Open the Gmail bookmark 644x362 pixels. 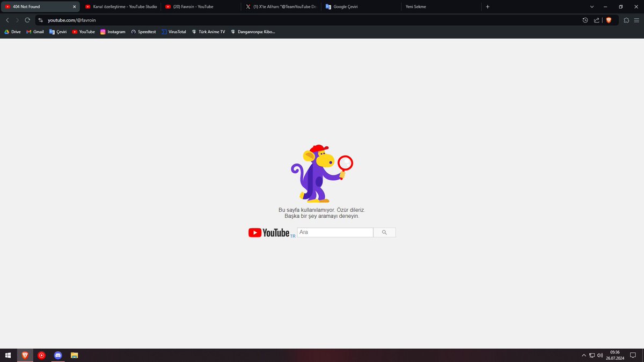click(x=35, y=32)
